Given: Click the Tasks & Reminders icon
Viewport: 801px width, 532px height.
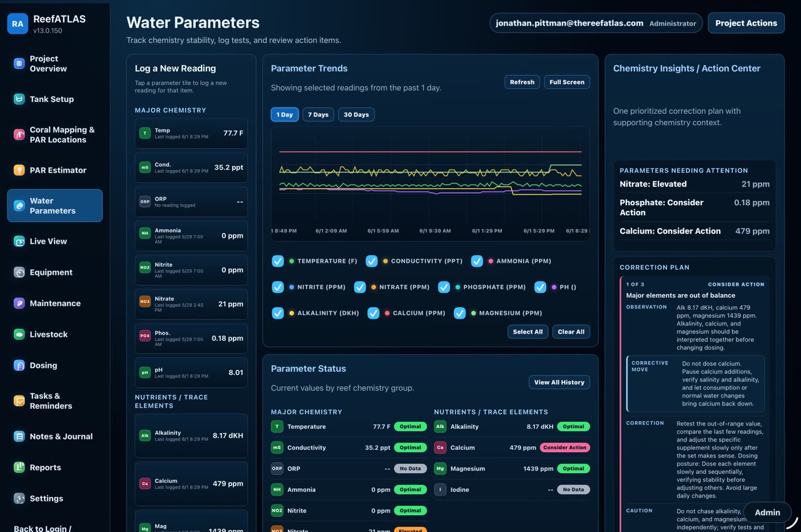Looking at the screenshot, I should pos(19,401).
